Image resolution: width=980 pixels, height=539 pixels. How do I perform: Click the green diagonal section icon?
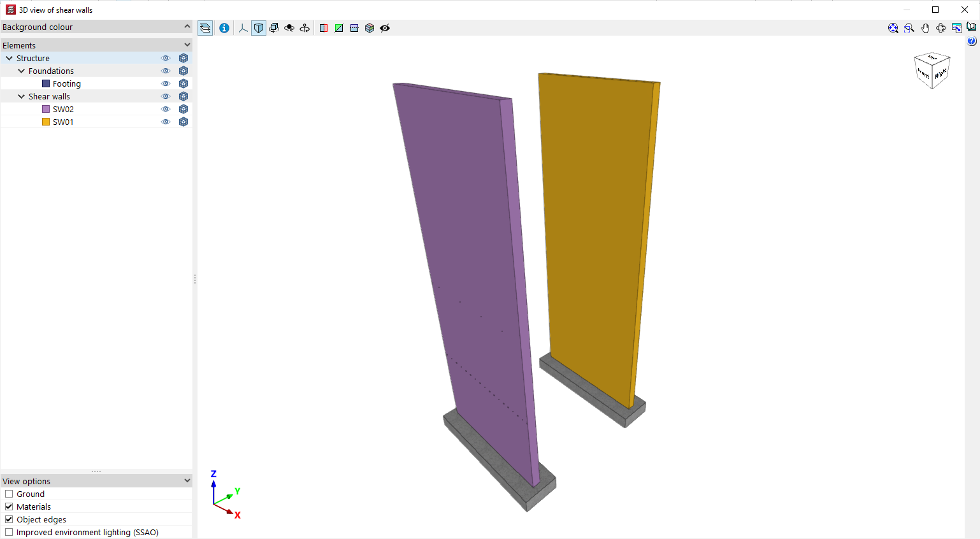[339, 28]
